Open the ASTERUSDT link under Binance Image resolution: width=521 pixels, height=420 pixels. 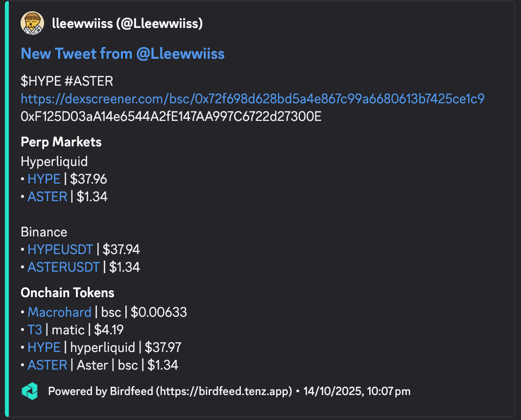coord(64,267)
